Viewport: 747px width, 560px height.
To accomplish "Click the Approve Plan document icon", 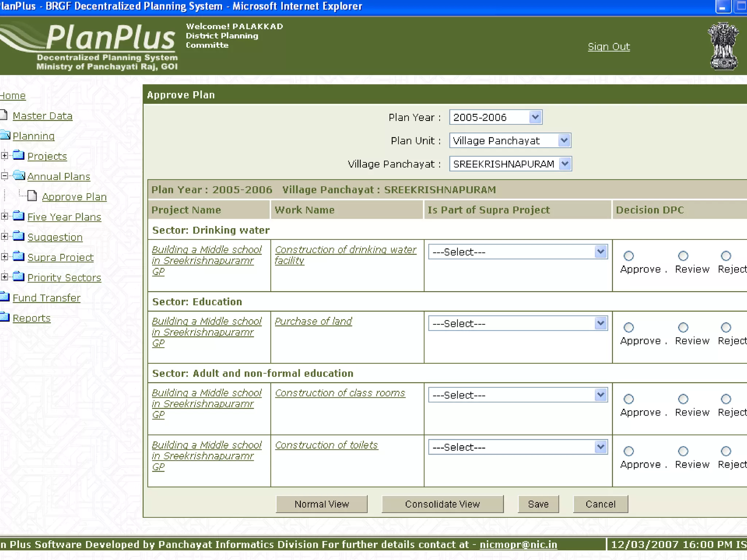I will pos(32,196).
